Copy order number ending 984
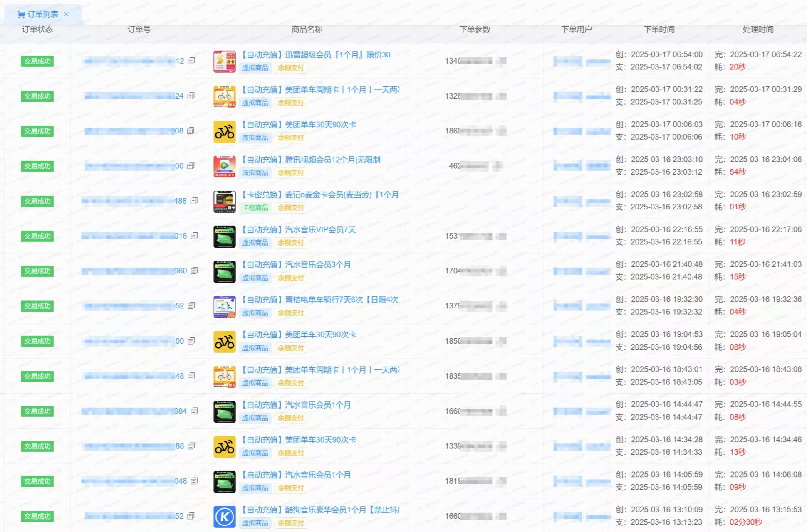The width and height of the screenshot is (807, 532). [194, 411]
